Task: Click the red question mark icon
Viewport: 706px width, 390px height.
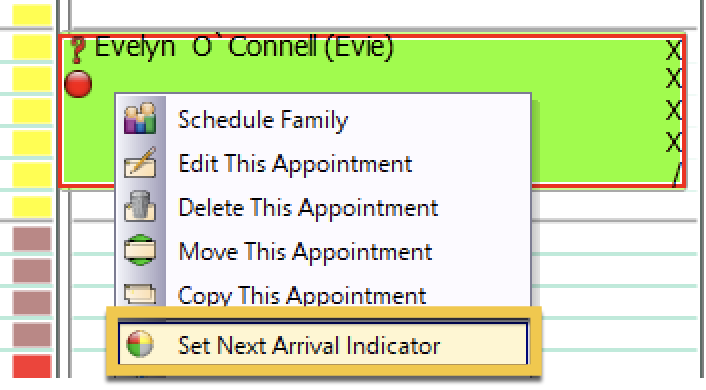Action: 78,50
